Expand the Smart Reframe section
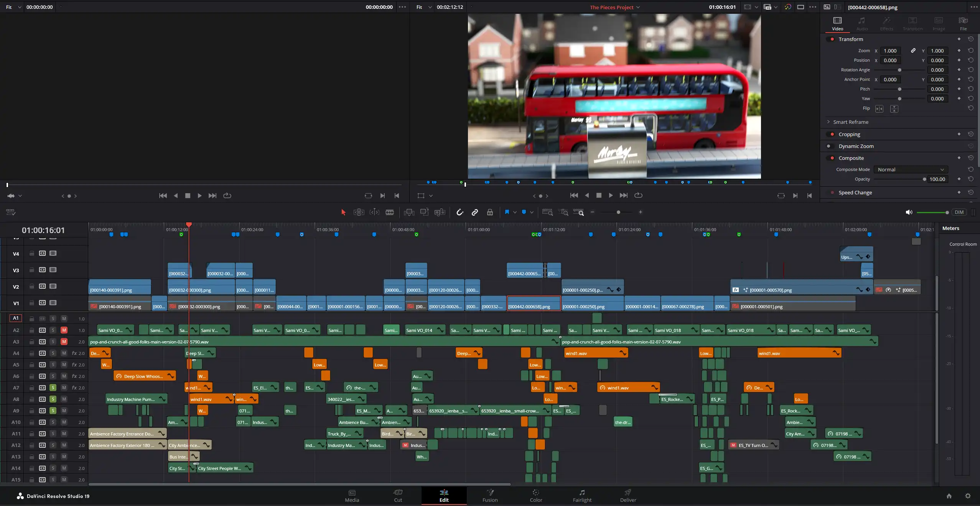The width and height of the screenshot is (980, 506). tap(828, 122)
